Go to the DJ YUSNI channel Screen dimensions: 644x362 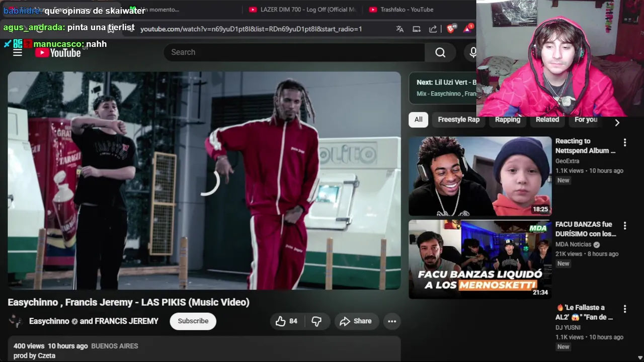tap(568, 328)
